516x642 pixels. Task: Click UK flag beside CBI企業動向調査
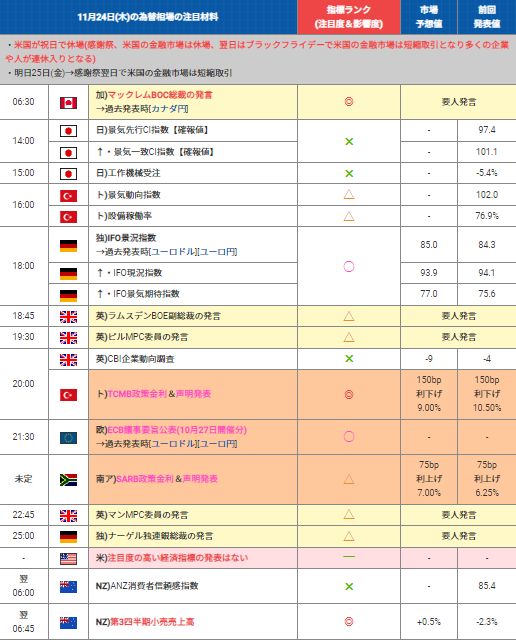click(68, 359)
